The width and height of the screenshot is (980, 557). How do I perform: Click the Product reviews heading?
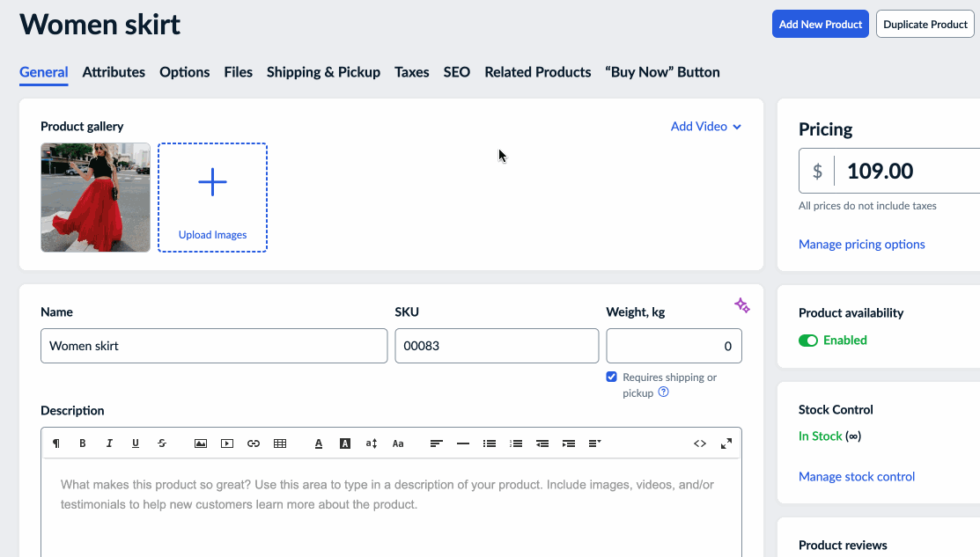tap(843, 546)
